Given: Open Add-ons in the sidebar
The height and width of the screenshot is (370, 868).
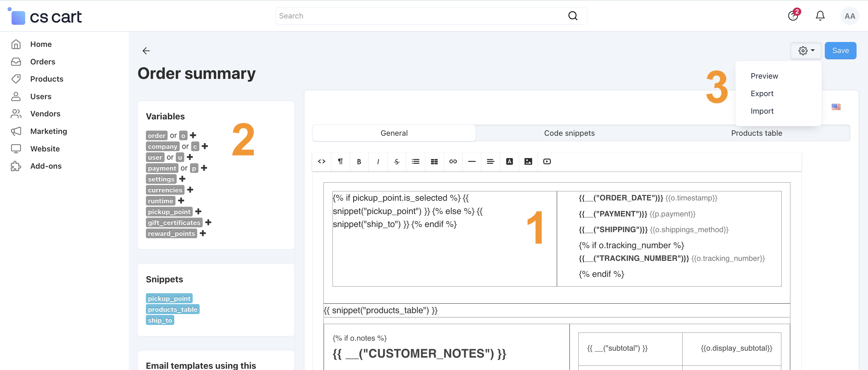Looking at the screenshot, I should point(46,166).
